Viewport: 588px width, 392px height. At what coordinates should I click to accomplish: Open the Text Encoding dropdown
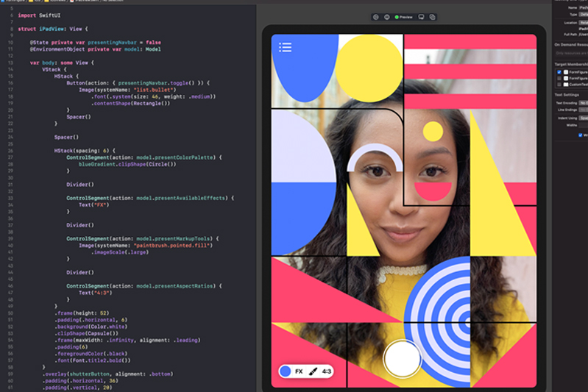[583, 103]
